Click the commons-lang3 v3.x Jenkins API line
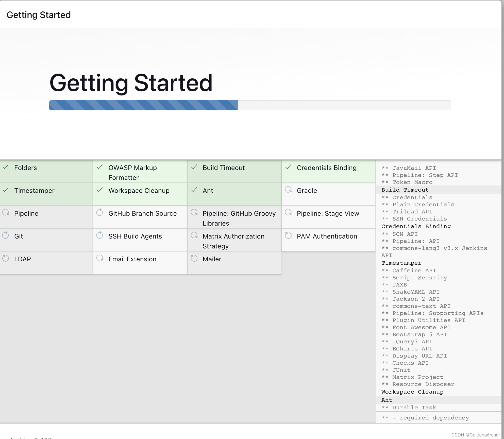The width and height of the screenshot is (504, 439). tap(434, 251)
